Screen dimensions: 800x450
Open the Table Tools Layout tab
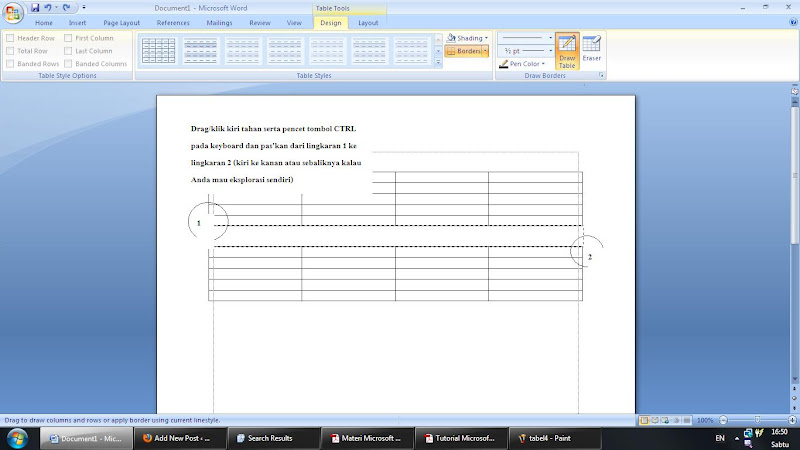[x=368, y=23]
